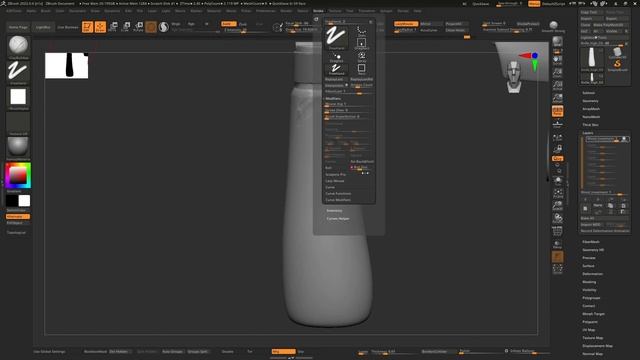Viewport: 640px width, 360px height.
Task: Click the Frame icon in right shelf
Action: (x=558, y=193)
